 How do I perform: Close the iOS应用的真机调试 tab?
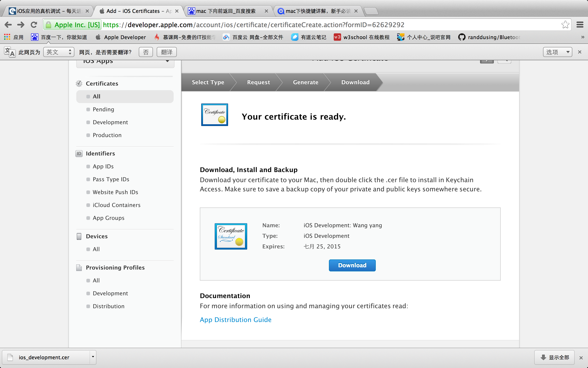87,11
